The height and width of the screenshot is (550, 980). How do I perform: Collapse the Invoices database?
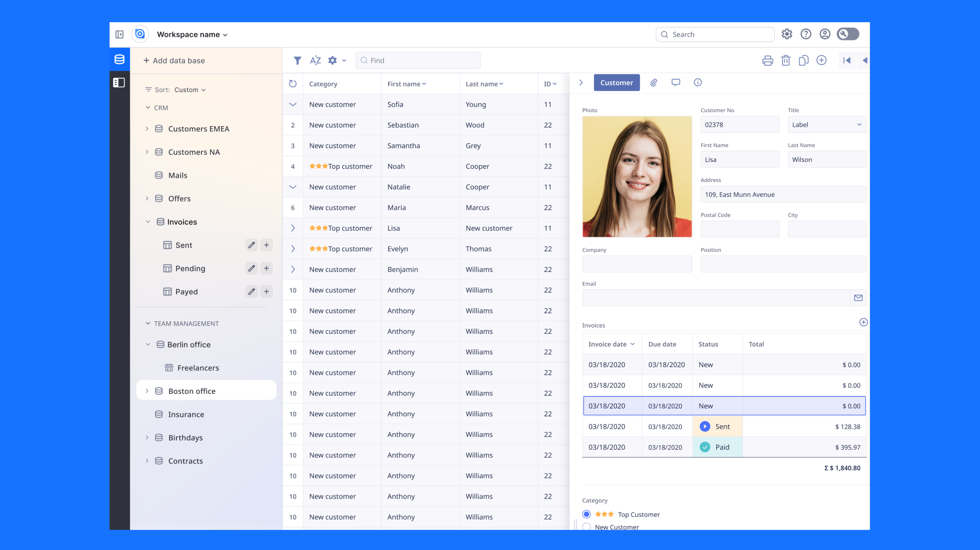click(x=148, y=222)
